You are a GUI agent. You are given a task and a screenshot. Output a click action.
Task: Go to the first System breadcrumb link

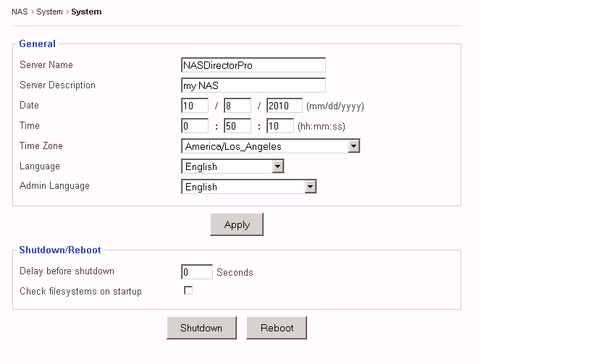[49, 12]
